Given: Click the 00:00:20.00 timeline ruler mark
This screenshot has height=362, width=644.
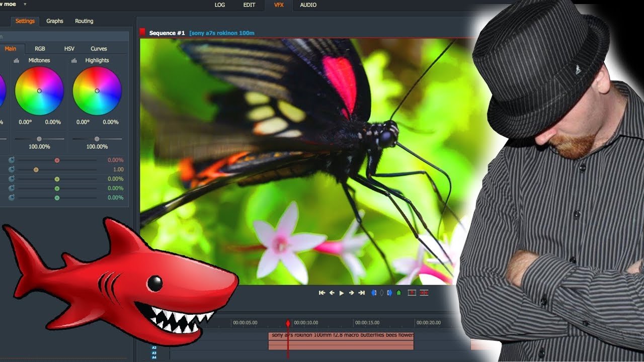Looking at the screenshot, I should click(x=428, y=323).
